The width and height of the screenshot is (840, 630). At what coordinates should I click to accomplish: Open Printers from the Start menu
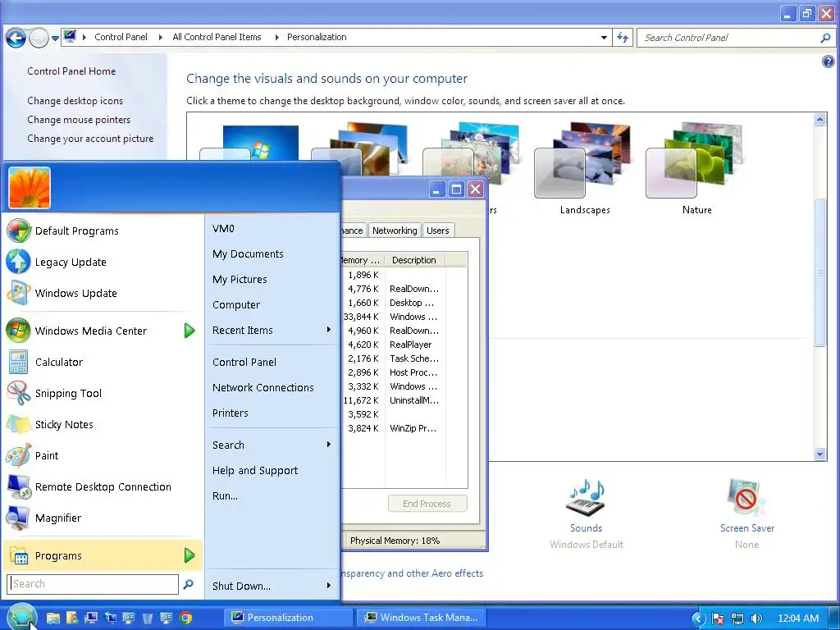pyautogui.click(x=272, y=413)
